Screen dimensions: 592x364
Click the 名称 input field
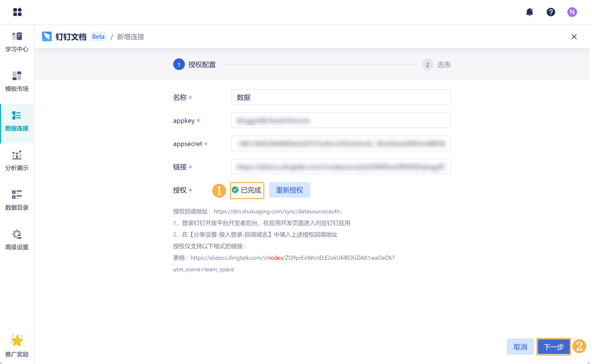[x=340, y=97]
